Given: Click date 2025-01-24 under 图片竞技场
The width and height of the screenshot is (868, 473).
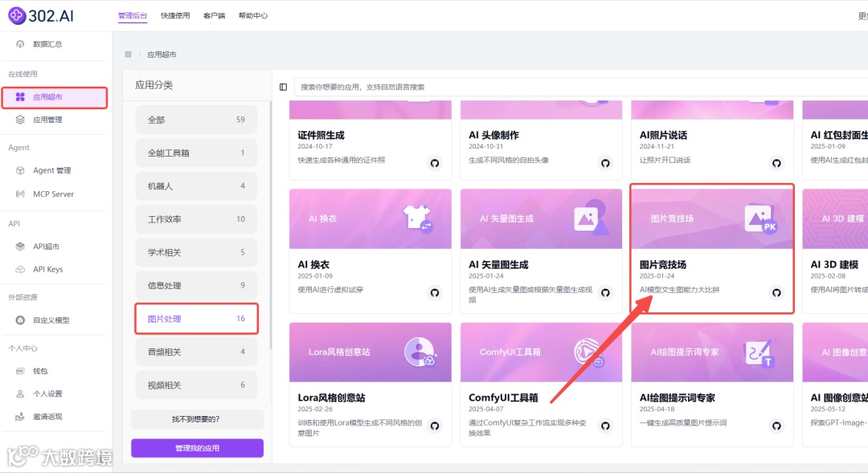Looking at the screenshot, I should pyautogui.click(x=657, y=275).
